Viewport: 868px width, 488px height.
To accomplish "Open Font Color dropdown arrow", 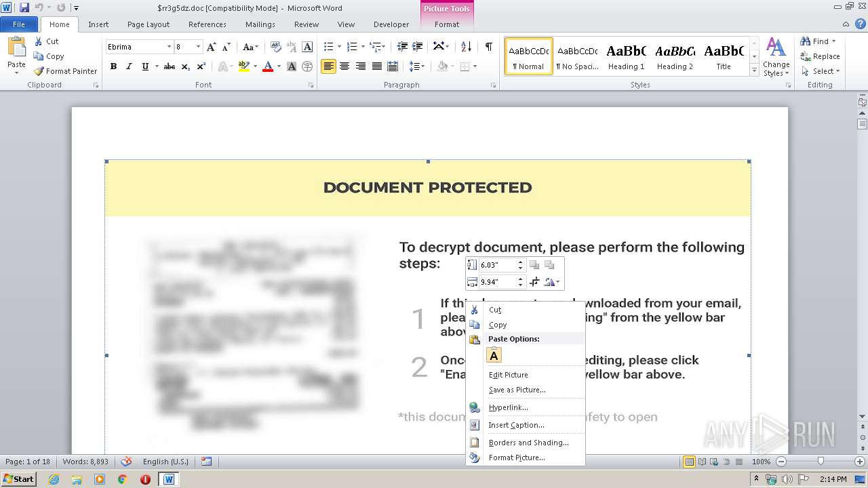I will click(x=279, y=66).
